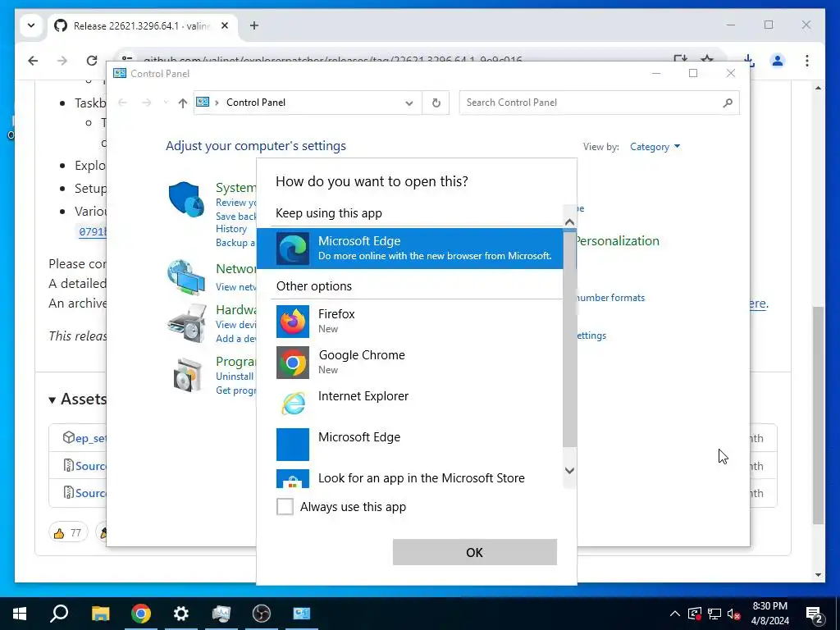
Task: Open Chrome downloads icon
Action: tap(750, 61)
